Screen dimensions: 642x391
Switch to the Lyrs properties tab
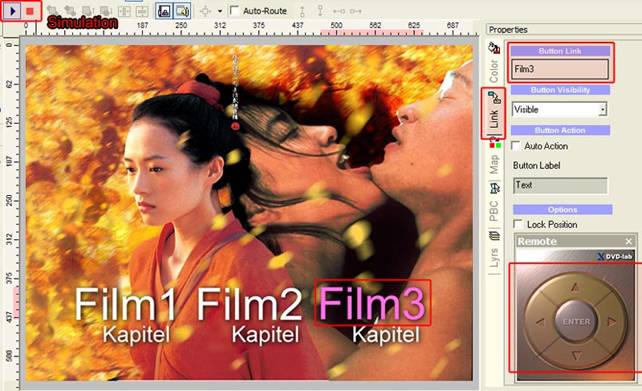[x=494, y=258]
